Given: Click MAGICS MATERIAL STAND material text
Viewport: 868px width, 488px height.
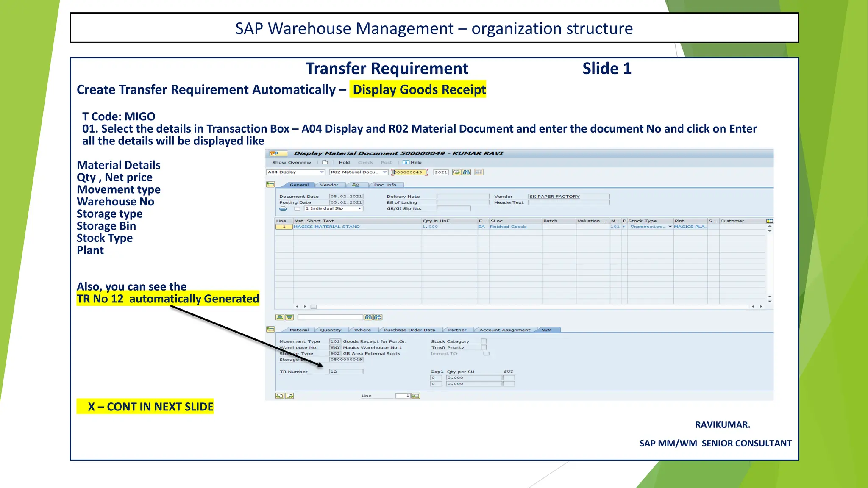Looking at the screenshot, I should [x=327, y=227].
